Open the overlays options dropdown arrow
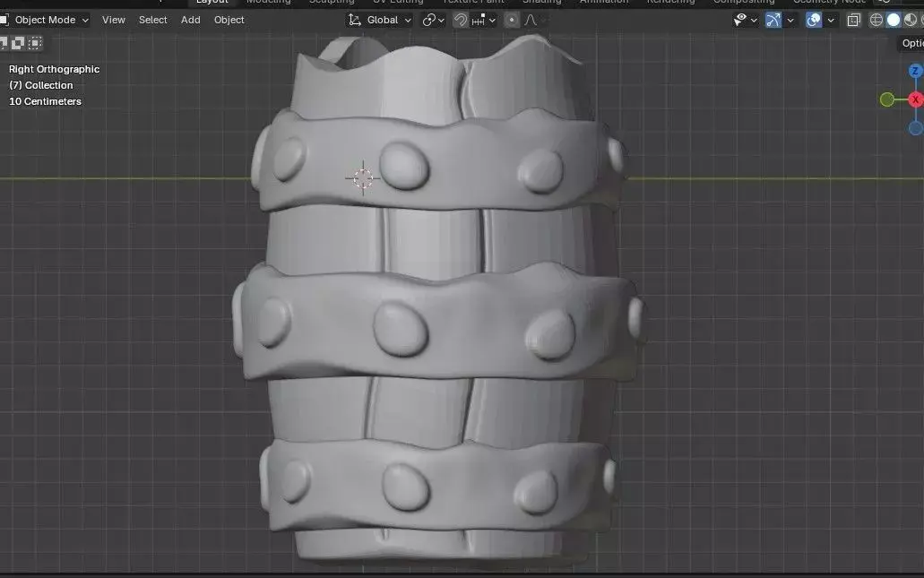 click(831, 20)
